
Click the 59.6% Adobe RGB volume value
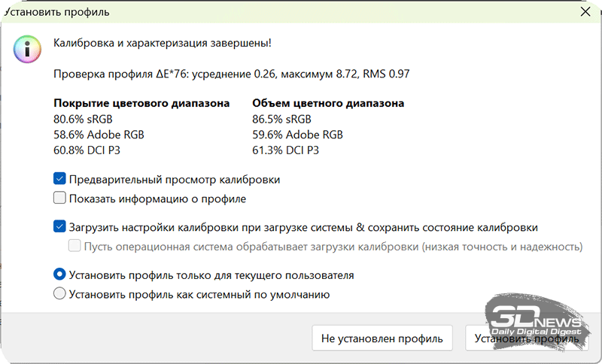click(297, 135)
